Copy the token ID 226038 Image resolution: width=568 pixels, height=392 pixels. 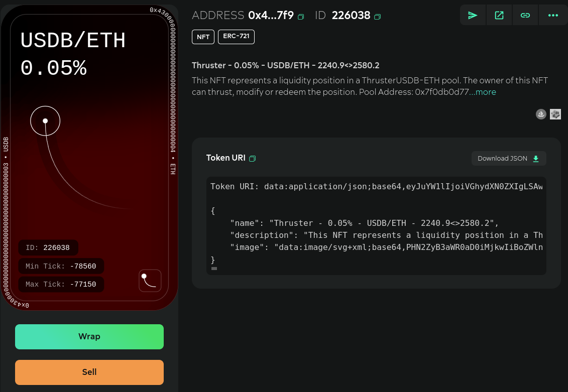(378, 17)
